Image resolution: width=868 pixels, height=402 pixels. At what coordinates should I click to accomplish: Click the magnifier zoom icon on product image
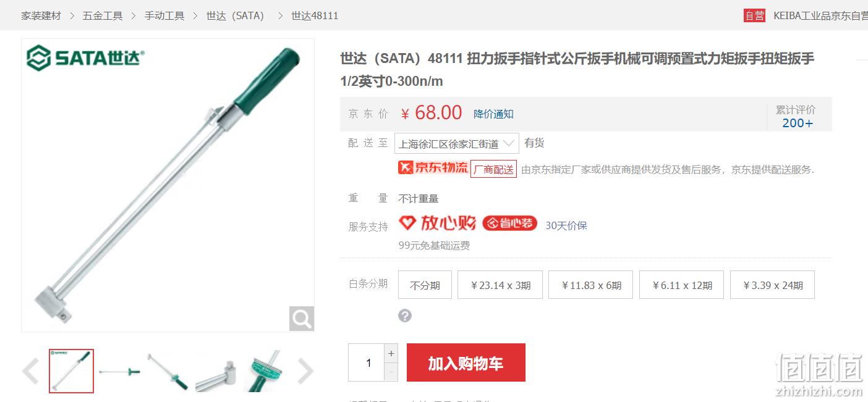point(302,319)
